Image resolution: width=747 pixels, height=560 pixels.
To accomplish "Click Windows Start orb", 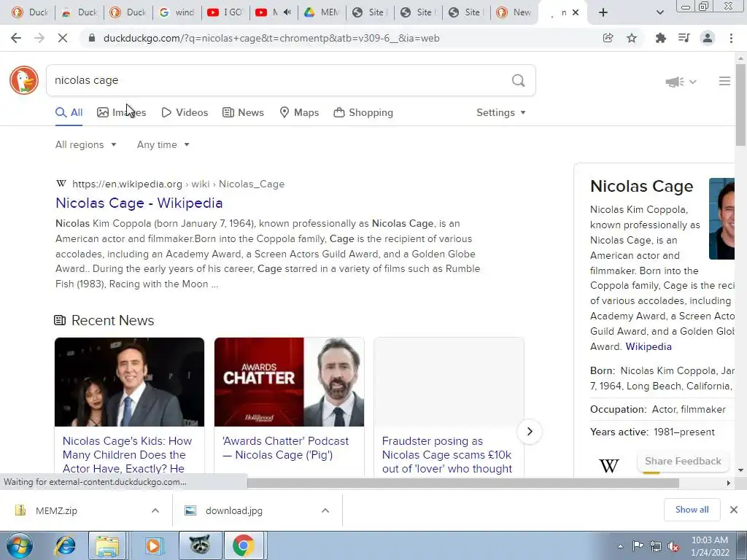I will click(x=19, y=545).
